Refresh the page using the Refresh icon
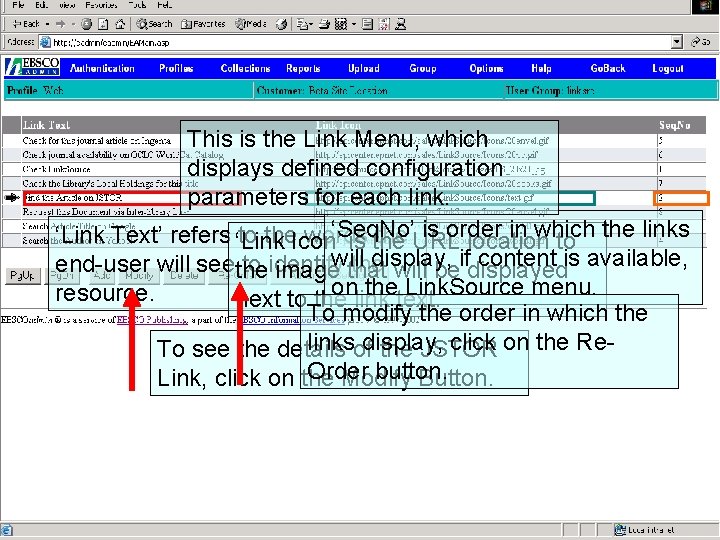The height and width of the screenshot is (540, 720). [103, 24]
